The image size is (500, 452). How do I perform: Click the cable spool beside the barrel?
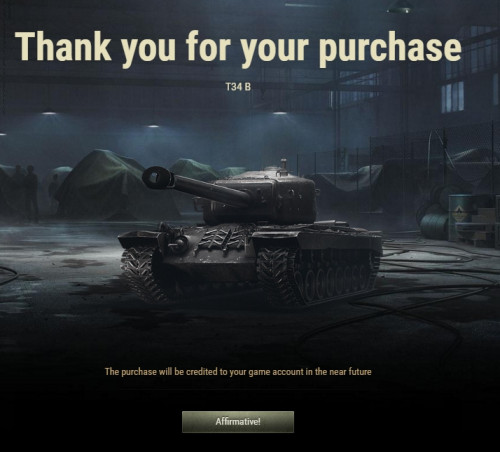(434, 226)
